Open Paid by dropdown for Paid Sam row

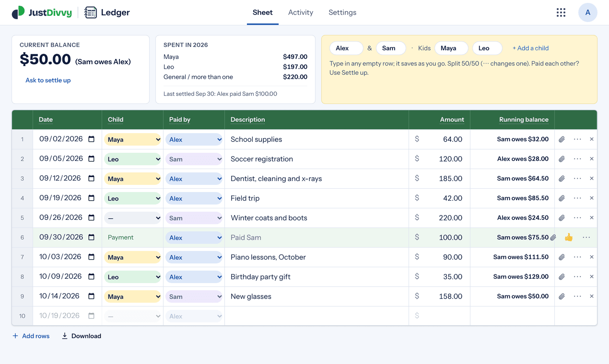(x=194, y=238)
